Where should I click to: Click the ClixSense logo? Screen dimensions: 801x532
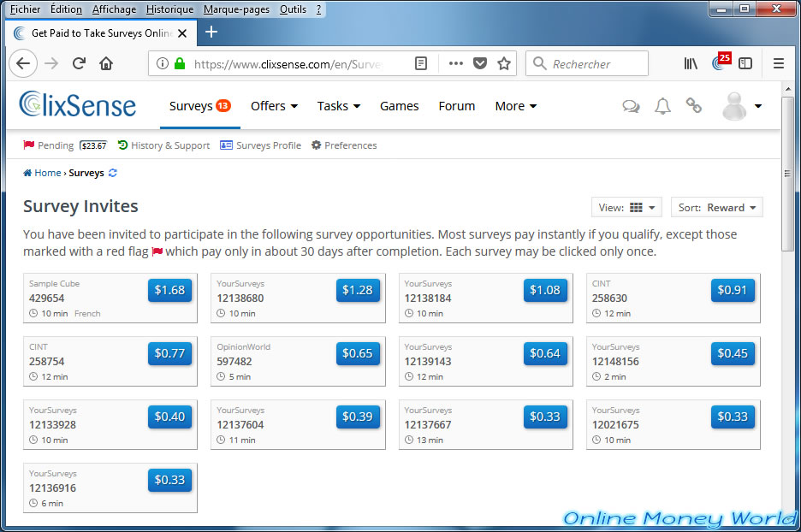77,104
